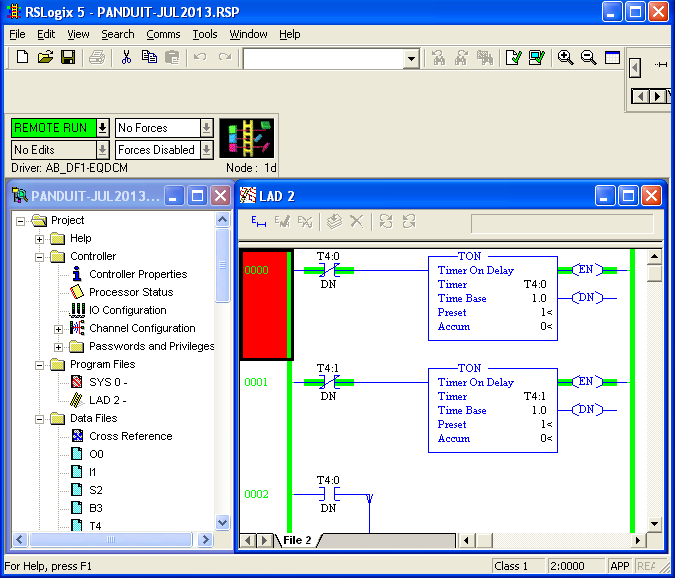This screenshot has width=675, height=578.
Task: Open the View menu
Action: point(78,34)
